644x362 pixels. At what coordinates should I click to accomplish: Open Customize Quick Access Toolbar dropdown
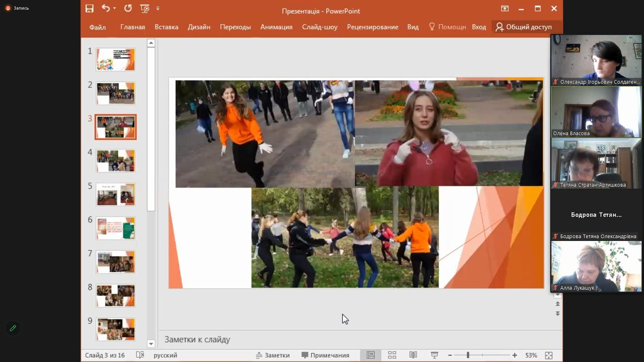(158, 9)
